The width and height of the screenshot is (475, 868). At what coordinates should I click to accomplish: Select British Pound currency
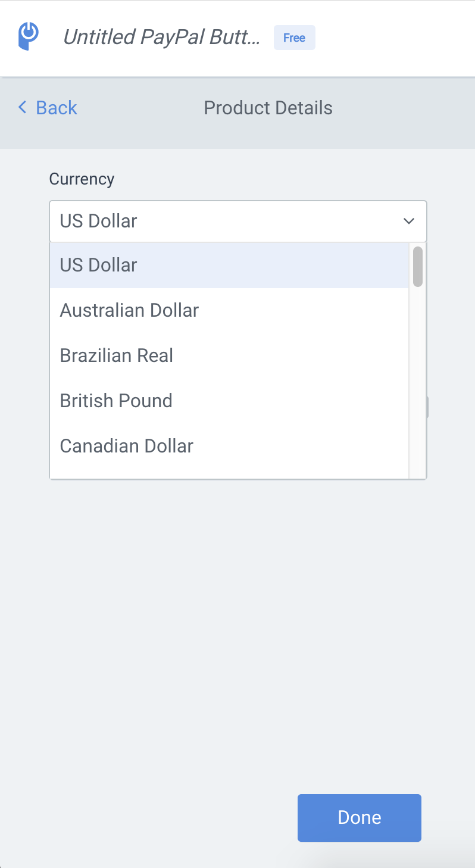click(x=229, y=401)
